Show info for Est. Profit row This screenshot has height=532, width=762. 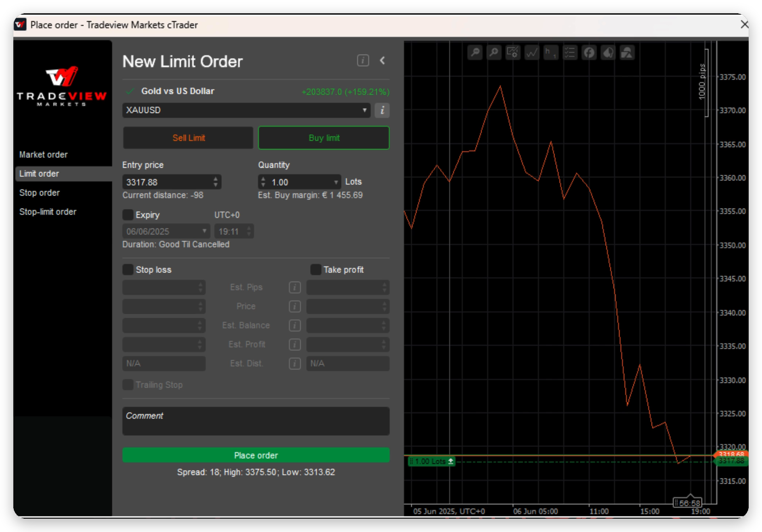click(294, 345)
